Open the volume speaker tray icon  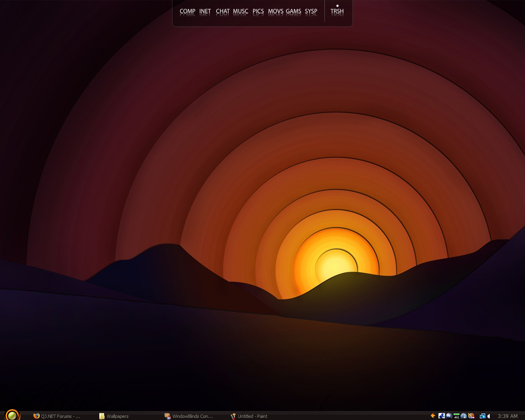pyautogui.click(x=488, y=416)
